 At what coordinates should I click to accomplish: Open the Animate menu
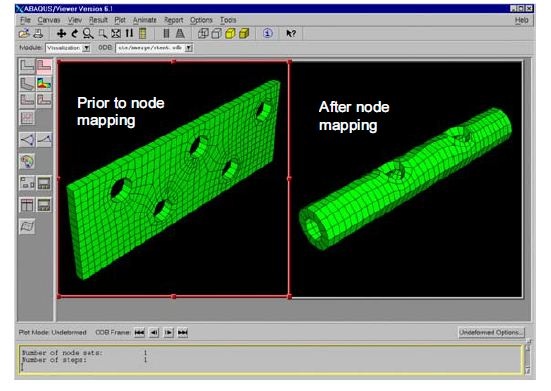[x=144, y=20]
